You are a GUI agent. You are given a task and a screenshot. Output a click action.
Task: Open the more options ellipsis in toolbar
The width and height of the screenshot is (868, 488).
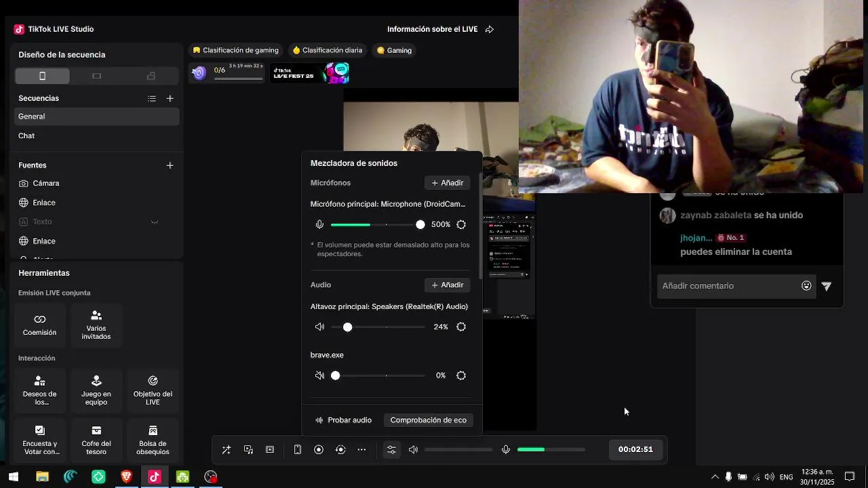(x=361, y=450)
